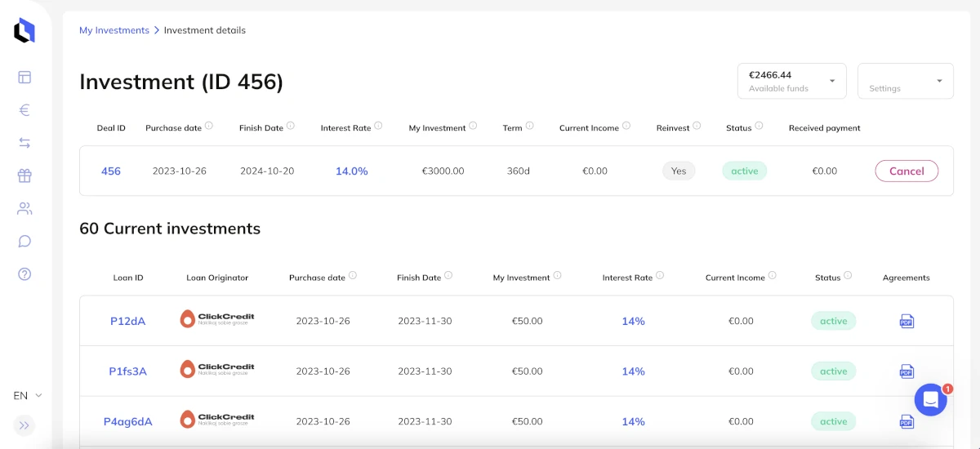The width and height of the screenshot is (980, 449).
Task: Click active status badge of loan P4ag6dA
Action: [x=834, y=422]
